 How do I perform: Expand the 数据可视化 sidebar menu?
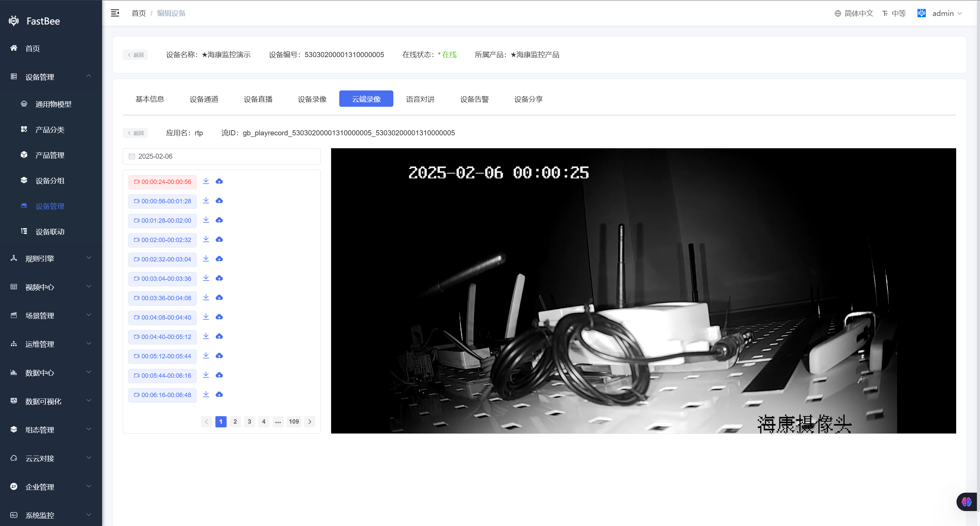tap(51, 401)
